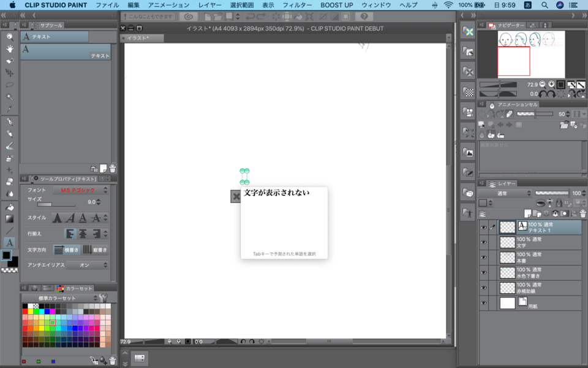Image resolution: width=588 pixels, height=368 pixels.
Task: Open the フォント dropdown showing MS Pゴシック
Action: (84, 190)
